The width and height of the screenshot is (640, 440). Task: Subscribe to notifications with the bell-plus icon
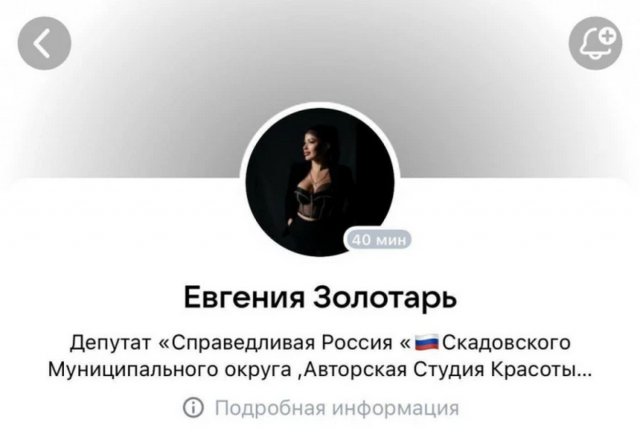click(596, 43)
